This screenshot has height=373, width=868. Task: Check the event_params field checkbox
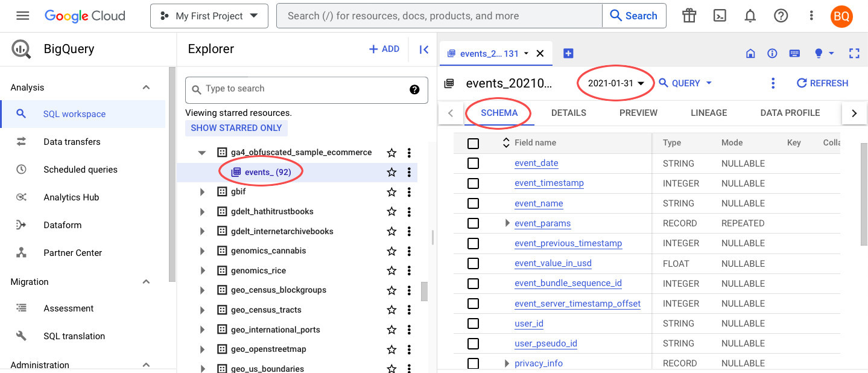coord(474,223)
